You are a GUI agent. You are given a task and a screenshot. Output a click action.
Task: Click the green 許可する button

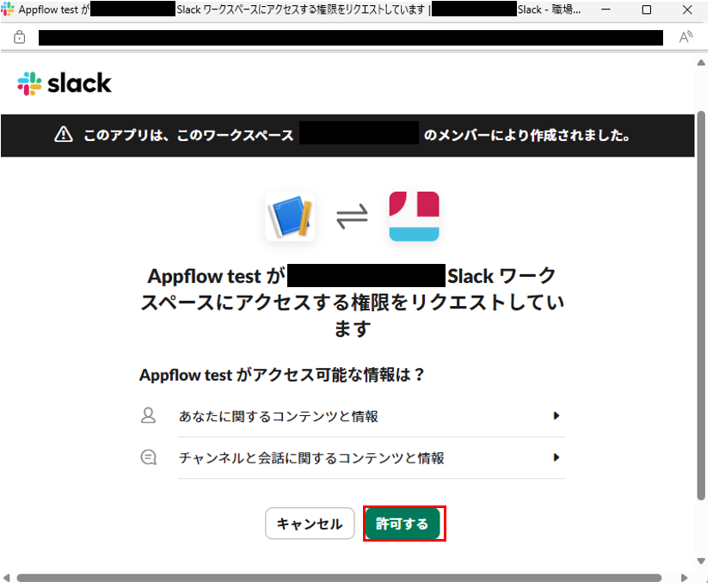(403, 524)
